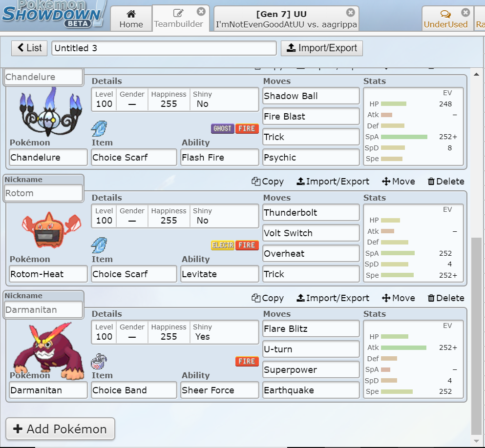The image size is (485, 448).
Task: Open the team Import/Export button
Action: tap(322, 48)
